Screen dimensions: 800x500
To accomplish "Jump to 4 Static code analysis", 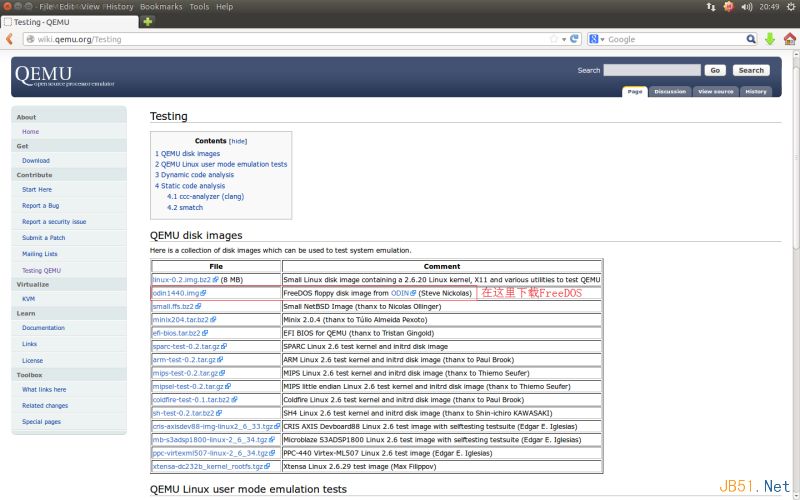I will [x=190, y=186].
